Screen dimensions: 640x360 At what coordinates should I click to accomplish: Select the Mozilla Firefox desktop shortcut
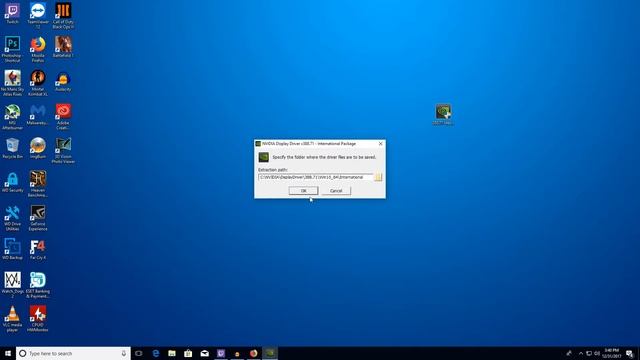pos(38,49)
